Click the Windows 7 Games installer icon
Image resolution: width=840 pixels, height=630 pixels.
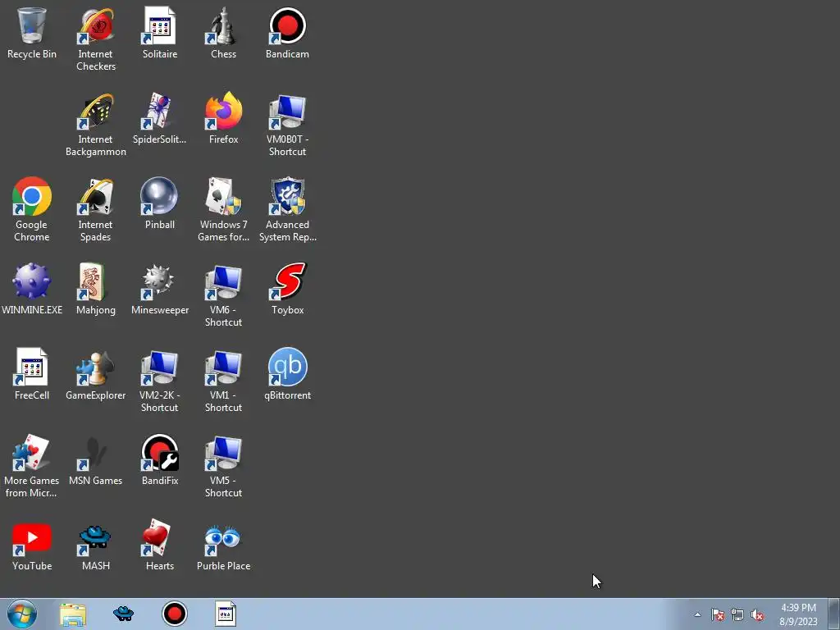tap(223, 210)
